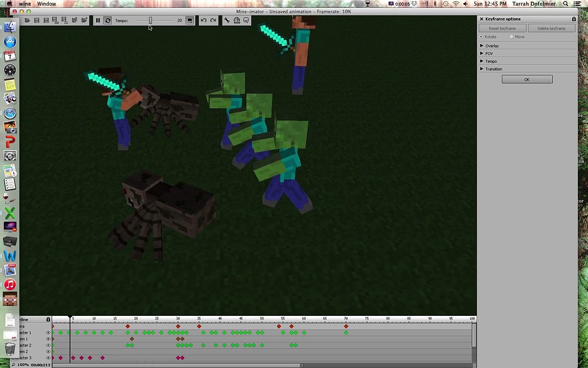
Task: Open settings with the wrench icon
Action: coord(227,20)
